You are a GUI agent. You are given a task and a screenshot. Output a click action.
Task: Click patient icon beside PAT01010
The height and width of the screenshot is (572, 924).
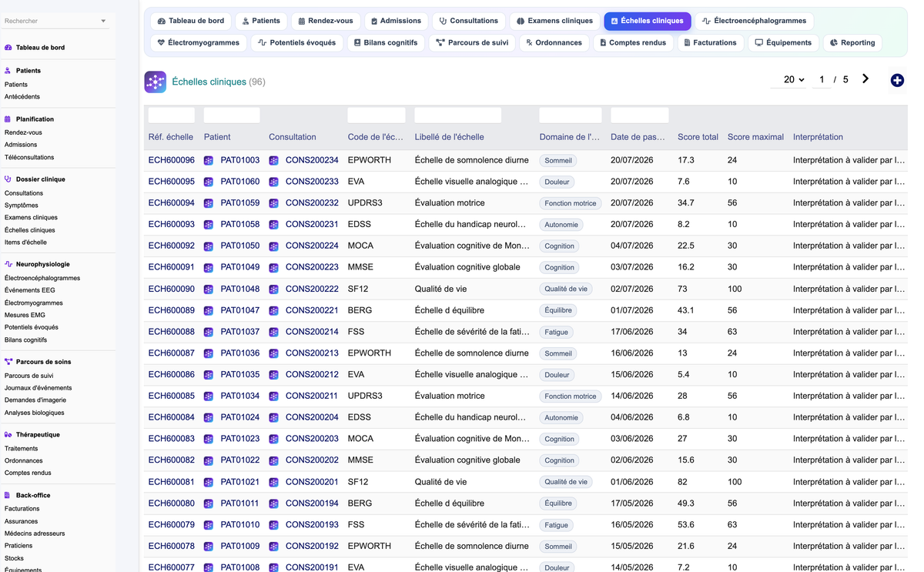pyautogui.click(x=209, y=525)
